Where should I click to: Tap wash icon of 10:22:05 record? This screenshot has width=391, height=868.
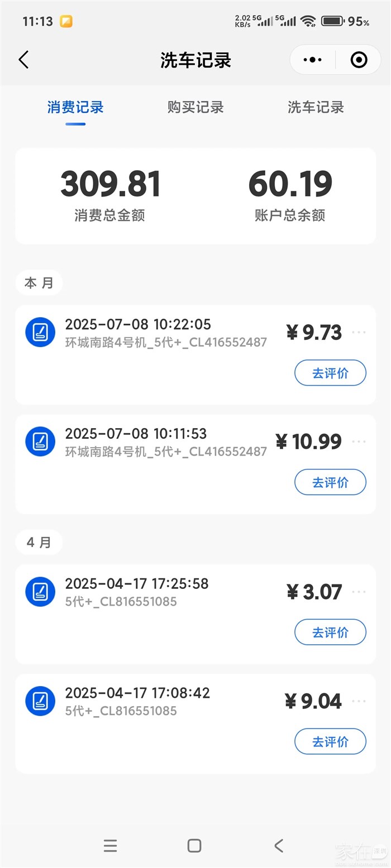coord(40,332)
